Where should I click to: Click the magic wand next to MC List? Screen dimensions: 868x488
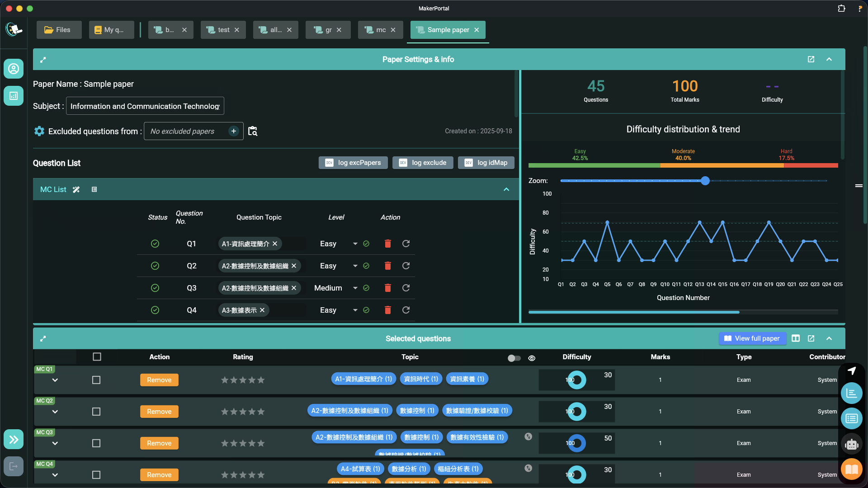(76, 190)
